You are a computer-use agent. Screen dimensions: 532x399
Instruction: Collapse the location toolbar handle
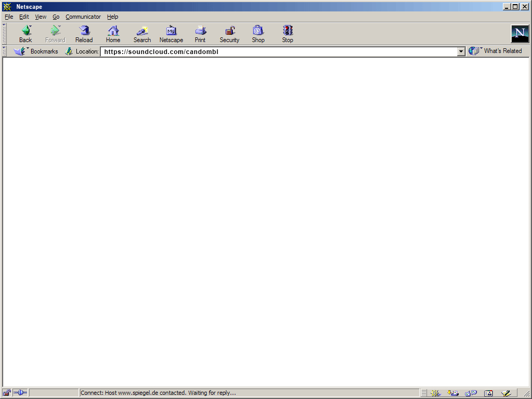pyautogui.click(x=4, y=51)
